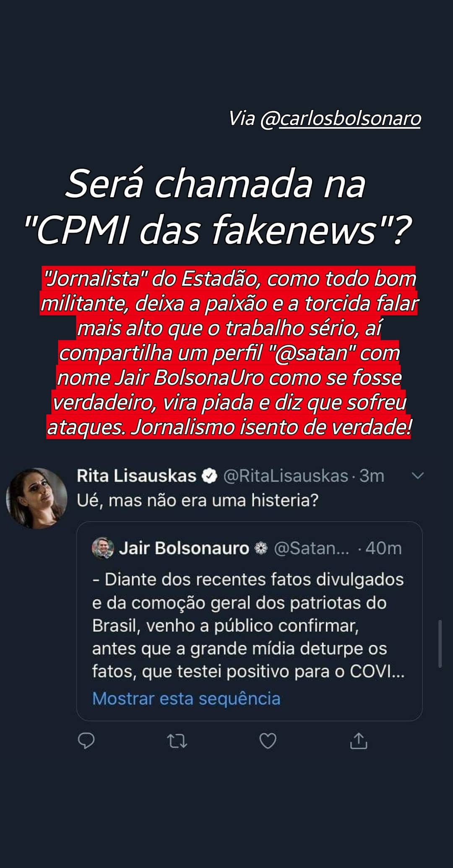Screen dimensions: 453x868
Task: Click the verified badge beside Rita Lisauskas
Action: 209,476
